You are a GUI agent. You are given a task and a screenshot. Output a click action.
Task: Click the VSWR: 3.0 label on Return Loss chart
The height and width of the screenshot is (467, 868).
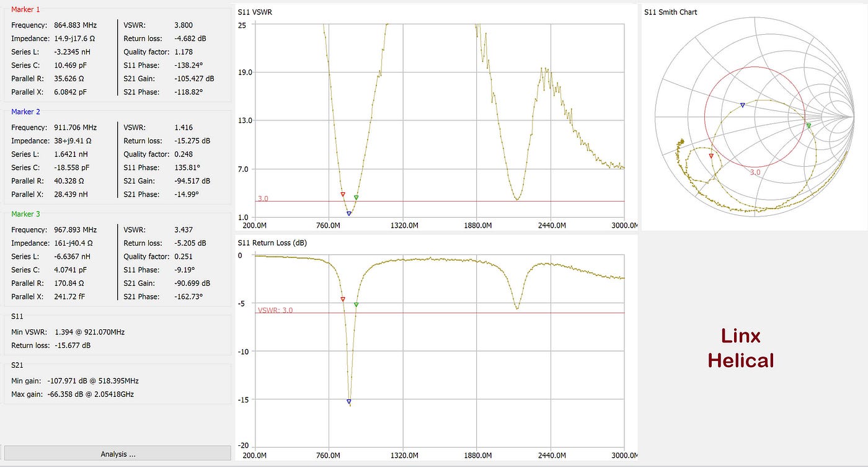[x=275, y=310]
